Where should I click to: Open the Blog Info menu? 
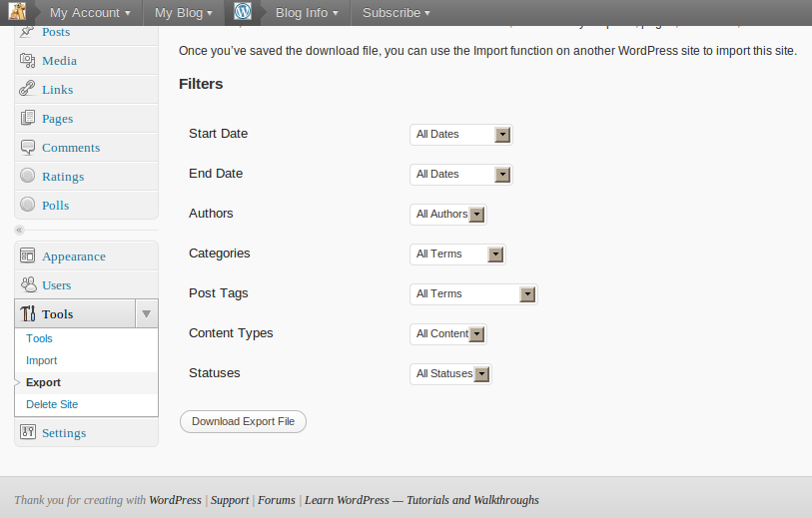307,13
